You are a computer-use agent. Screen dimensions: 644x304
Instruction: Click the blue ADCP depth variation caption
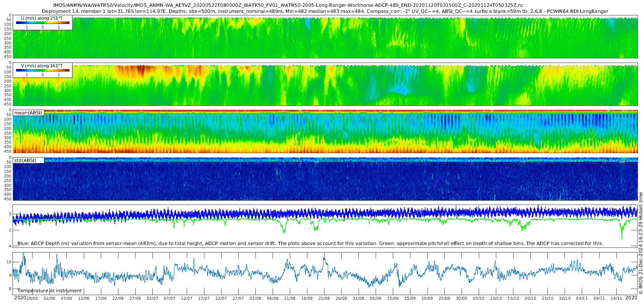[x=310, y=244]
